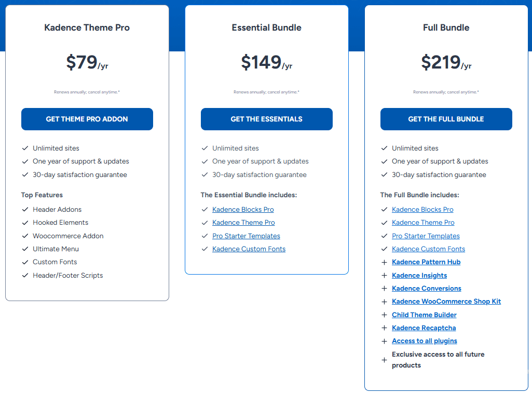
Task: Click the plus icon next to Kadence Insights
Action: click(384, 276)
